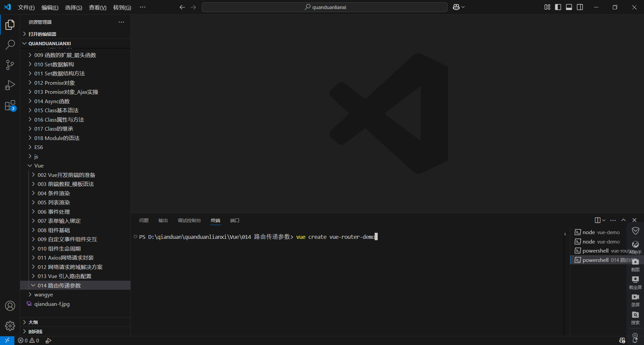644x345 pixels.
Task: Open the Extensions view
Action: [x=10, y=106]
